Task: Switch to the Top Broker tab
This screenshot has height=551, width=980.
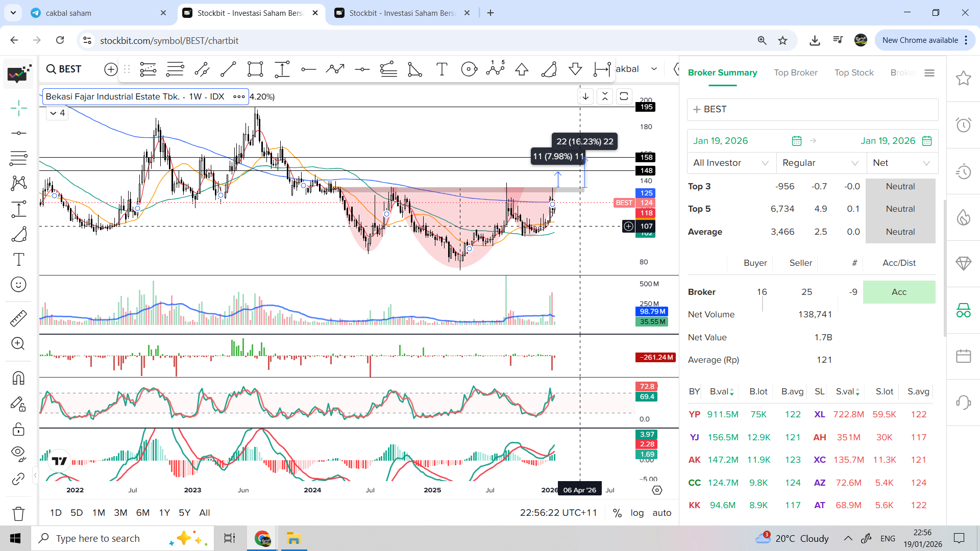Action: tap(795, 72)
